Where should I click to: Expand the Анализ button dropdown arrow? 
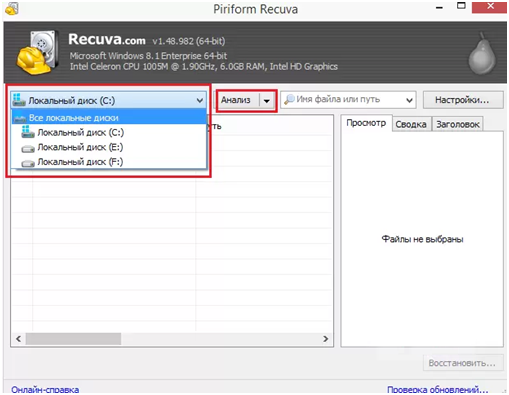point(267,100)
